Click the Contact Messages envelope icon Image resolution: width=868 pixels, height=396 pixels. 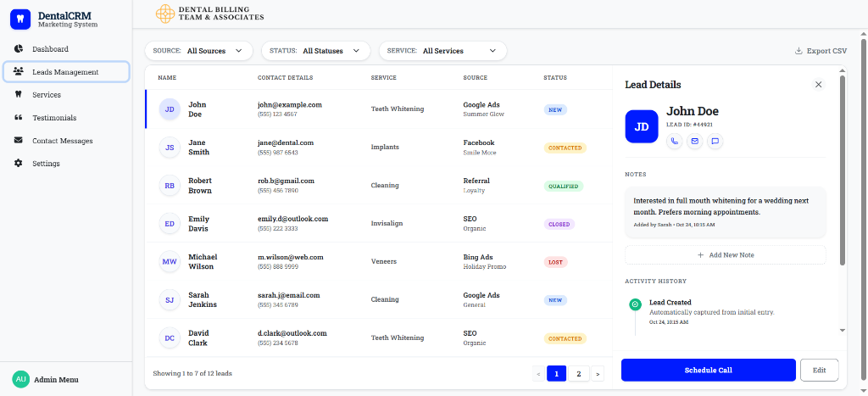(19, 140)
